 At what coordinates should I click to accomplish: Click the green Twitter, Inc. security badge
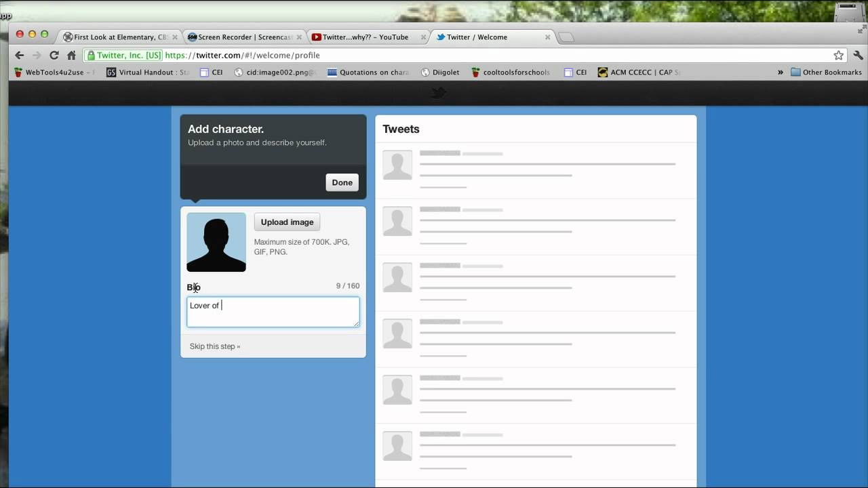[x=124, y=56]
